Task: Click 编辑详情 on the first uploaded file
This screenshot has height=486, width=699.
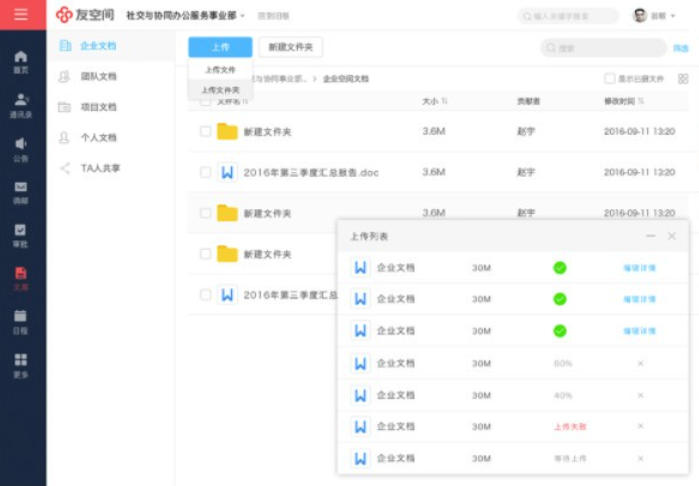Action: click(639, 267)
